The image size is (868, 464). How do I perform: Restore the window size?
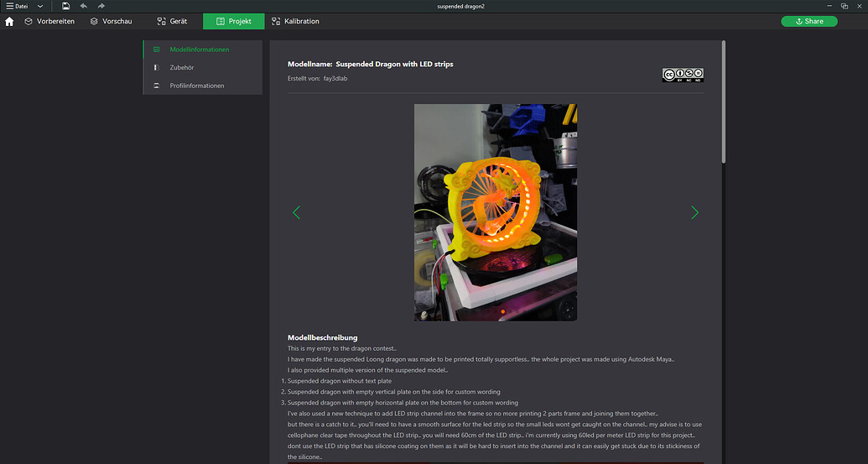click(845, 6)
